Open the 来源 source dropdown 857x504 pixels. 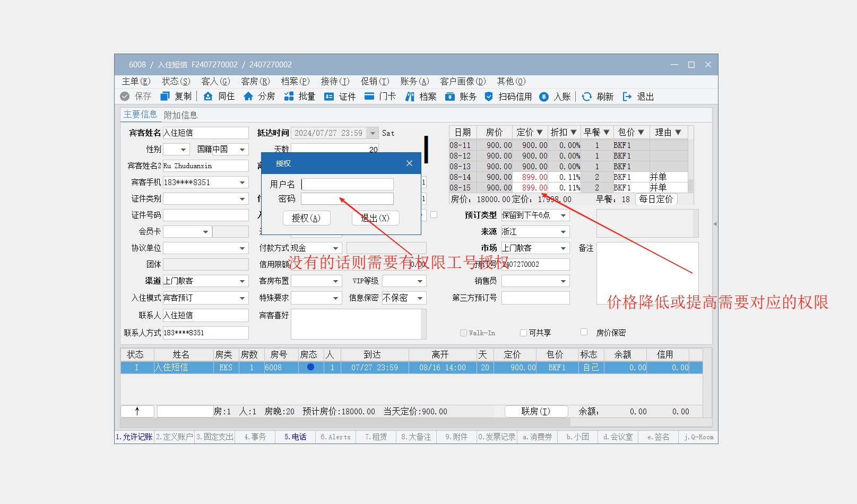(564, 232)
